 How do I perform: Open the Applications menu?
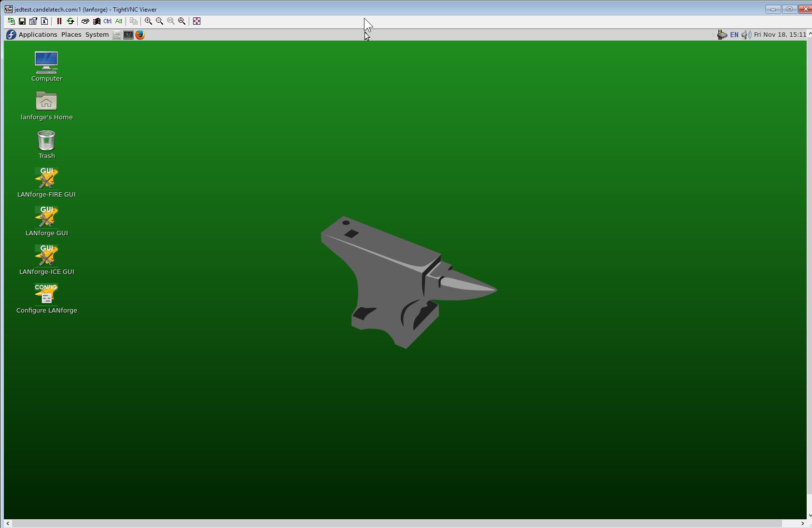point(38,35)
